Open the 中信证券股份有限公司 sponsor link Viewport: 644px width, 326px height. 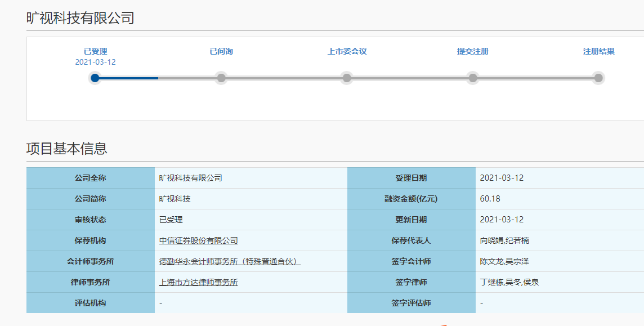[x=198, y=240]
